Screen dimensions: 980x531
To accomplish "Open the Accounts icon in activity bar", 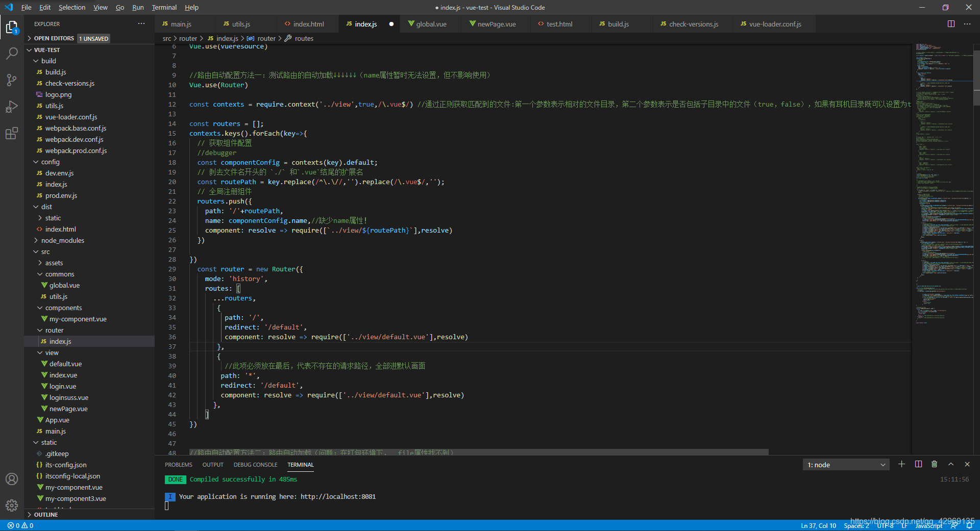I will (12, 479).
